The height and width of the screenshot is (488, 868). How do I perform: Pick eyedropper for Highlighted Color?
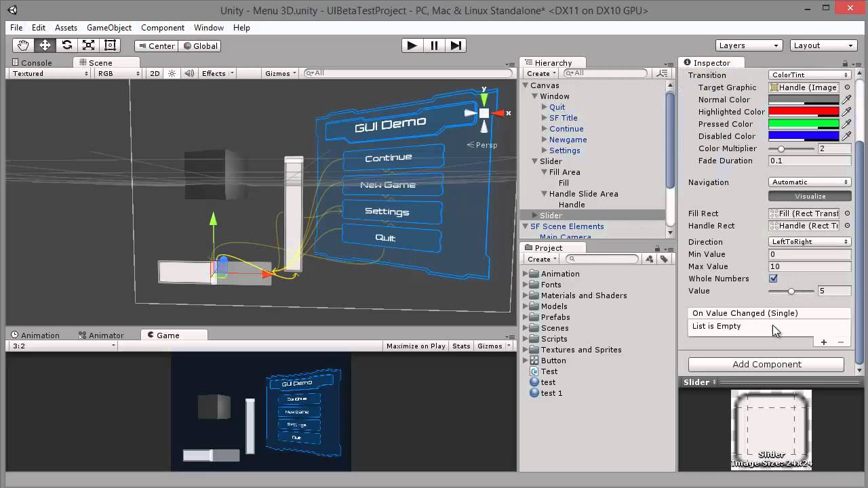click(846, 112)
